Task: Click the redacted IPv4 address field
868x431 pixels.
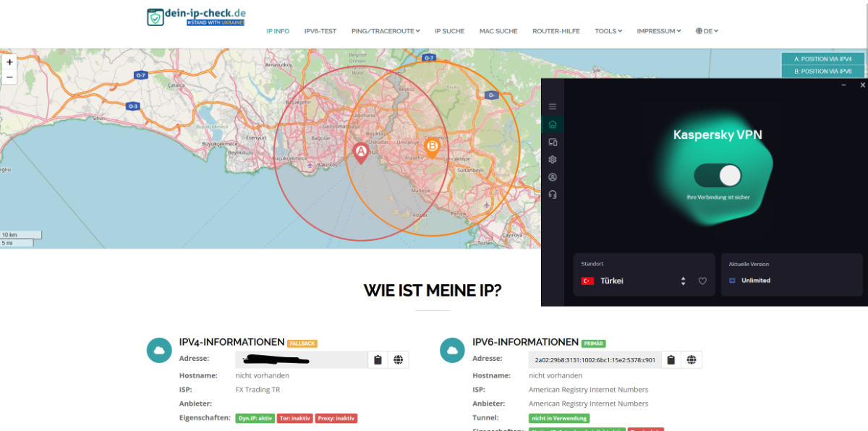Action: 302,359
